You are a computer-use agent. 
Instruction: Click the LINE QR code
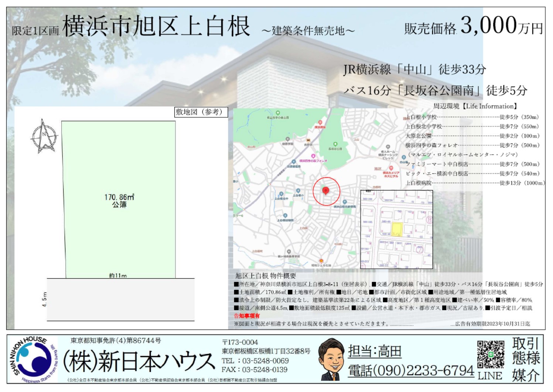[x=490, y=354]
